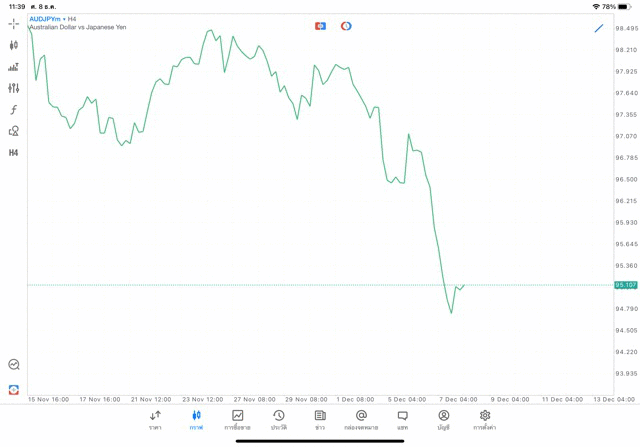Tap the battery indicator in status bar
Screen dimensions: 640x447
tap(624, 7)
